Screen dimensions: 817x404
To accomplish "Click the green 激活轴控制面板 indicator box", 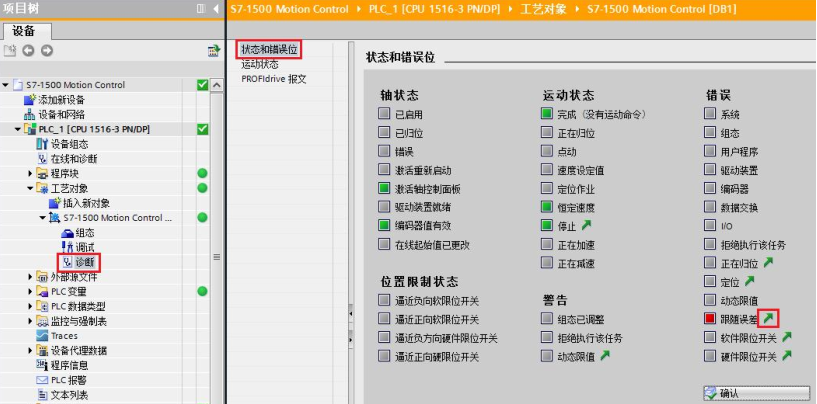I will (385, 188).
